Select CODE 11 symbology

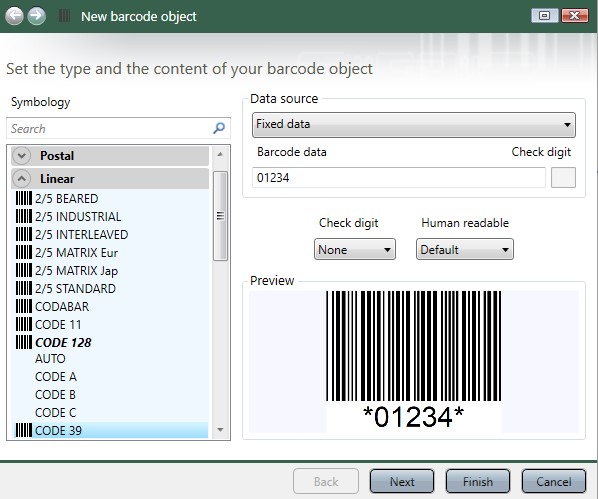coord(58,324)
